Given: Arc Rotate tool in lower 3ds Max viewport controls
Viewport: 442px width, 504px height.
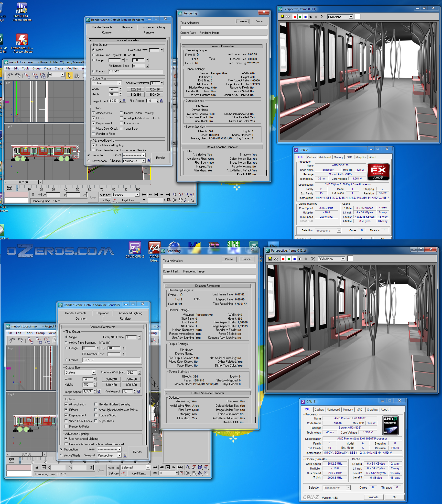Looking at the screenshot, I should coord(200,473).
